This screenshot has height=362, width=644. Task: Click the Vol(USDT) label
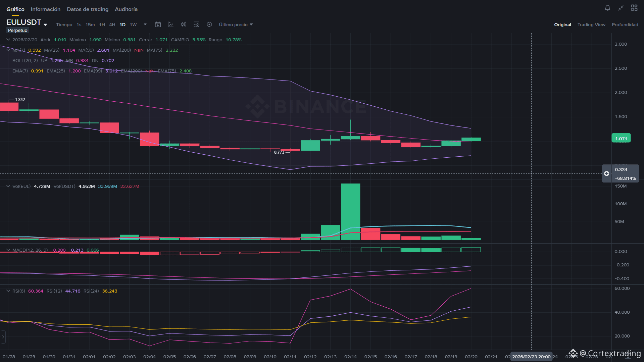coord(64,186)
